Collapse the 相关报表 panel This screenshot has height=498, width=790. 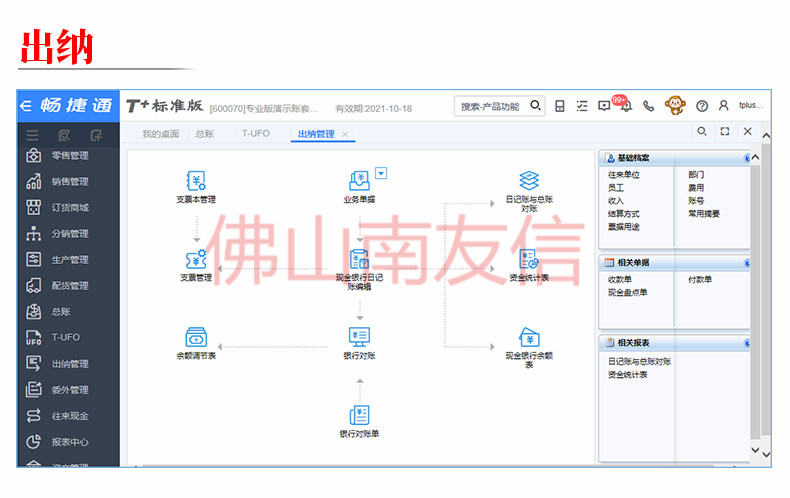747,343
